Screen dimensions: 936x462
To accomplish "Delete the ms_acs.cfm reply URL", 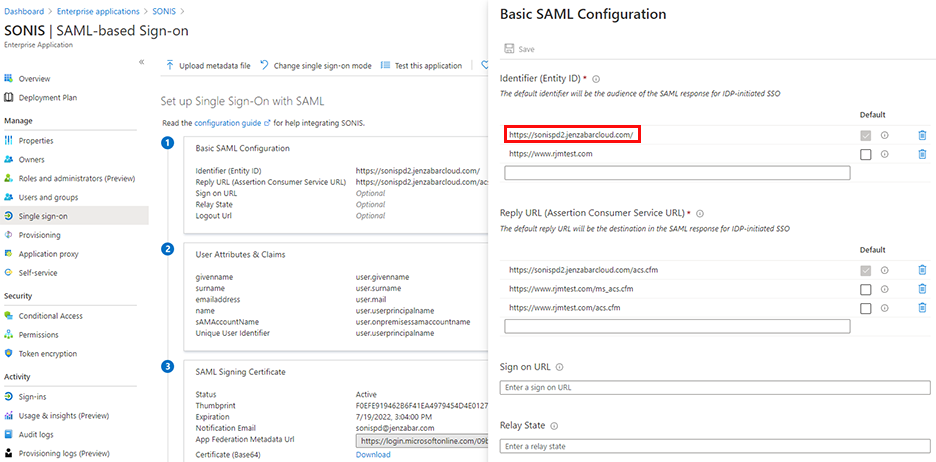I will pyautogui.click(x=922, y=289).
